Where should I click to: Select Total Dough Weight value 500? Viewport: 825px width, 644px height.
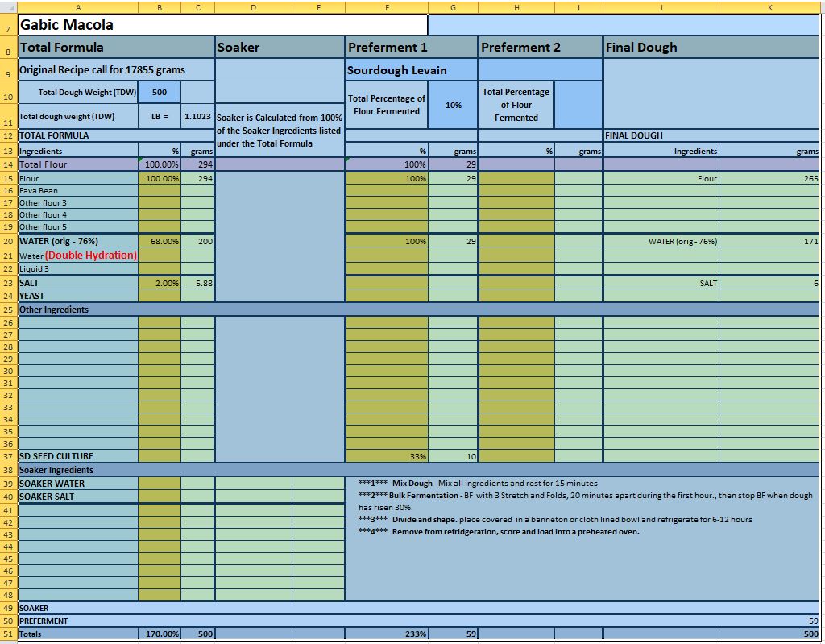point(160,92)
